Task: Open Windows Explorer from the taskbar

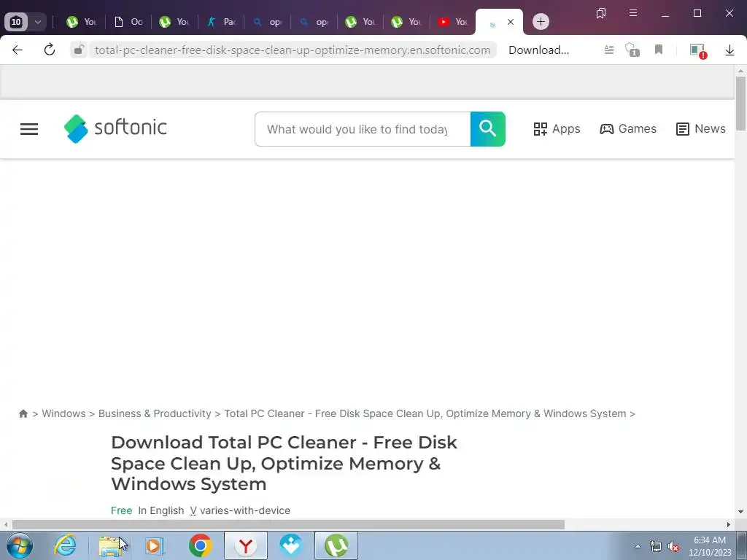Action: click(x=111, y=545)
